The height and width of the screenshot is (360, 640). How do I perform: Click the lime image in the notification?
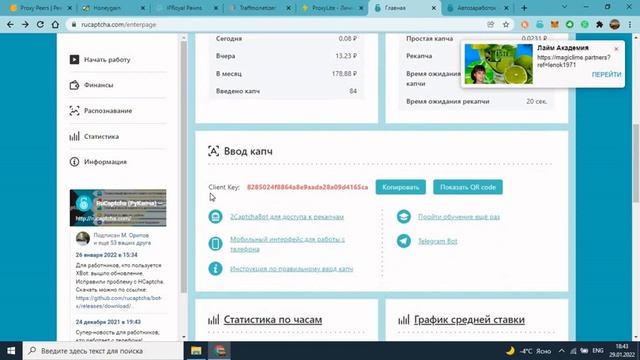click(498, 64)
